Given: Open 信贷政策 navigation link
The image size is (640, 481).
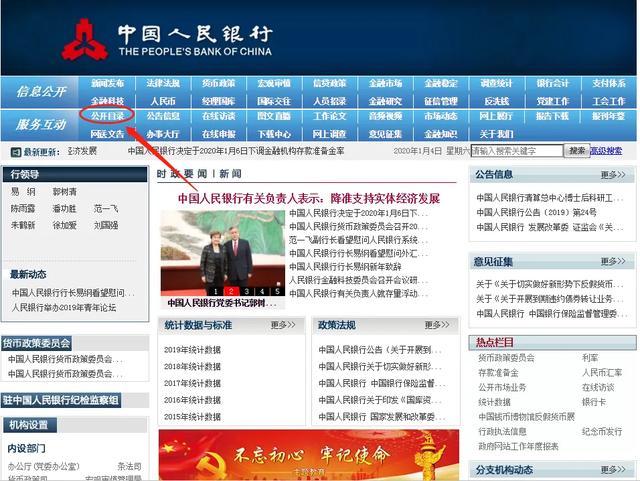Looking at the screenshot, I should point(329,83).
